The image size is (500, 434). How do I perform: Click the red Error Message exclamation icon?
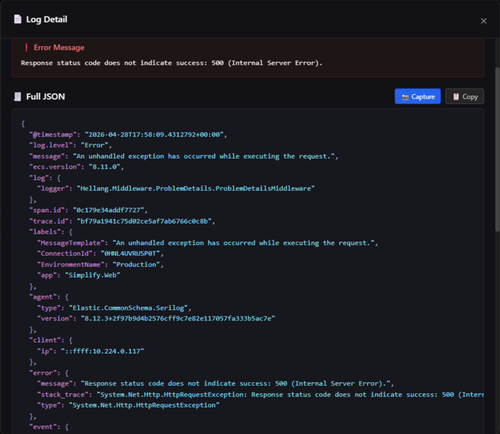26,47
